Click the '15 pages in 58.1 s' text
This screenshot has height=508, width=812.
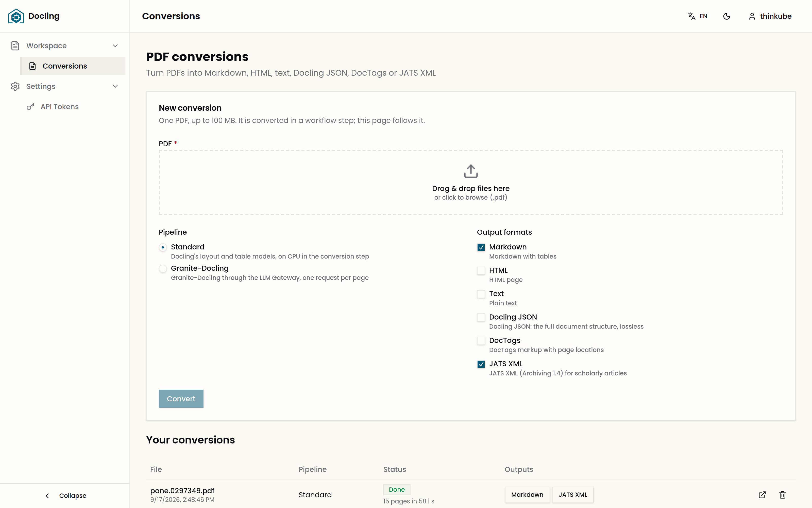pyautogui.click(x=409, y=501)
